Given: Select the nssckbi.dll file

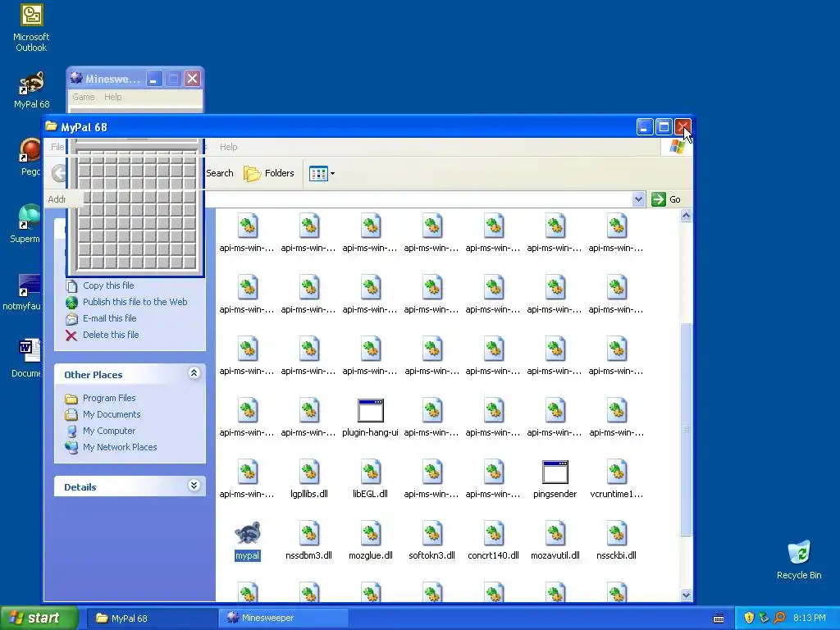Looking at the screenshot, I should point(617,540).
